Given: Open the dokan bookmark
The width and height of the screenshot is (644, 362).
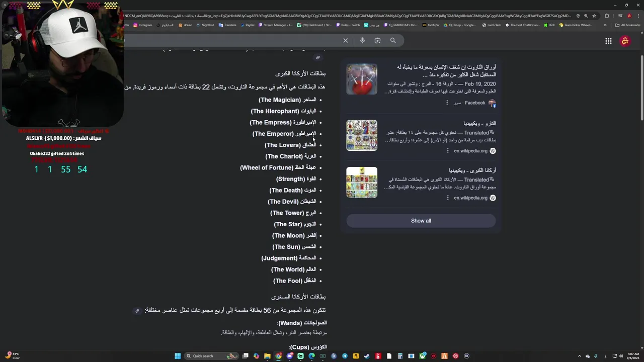Looking at the screenshot, I should (185, 25).
